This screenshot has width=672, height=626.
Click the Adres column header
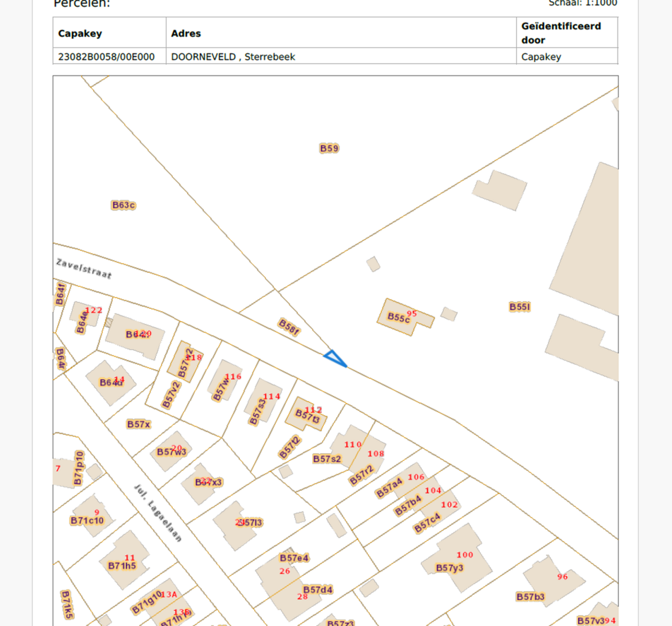point(186,33)
